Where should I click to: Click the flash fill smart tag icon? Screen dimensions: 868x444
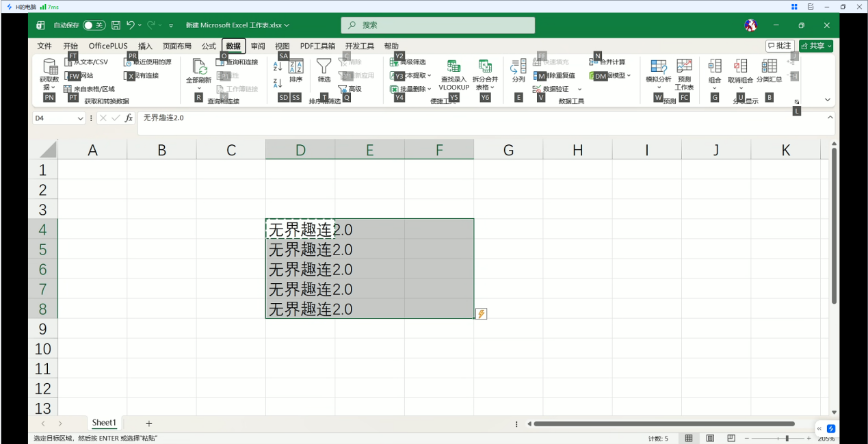click(481, 314)
